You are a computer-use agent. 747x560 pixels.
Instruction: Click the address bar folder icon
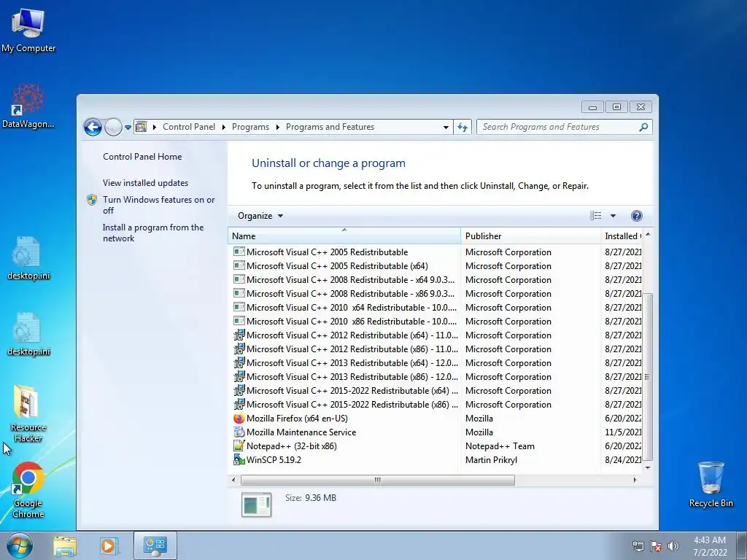pos(141,127)
